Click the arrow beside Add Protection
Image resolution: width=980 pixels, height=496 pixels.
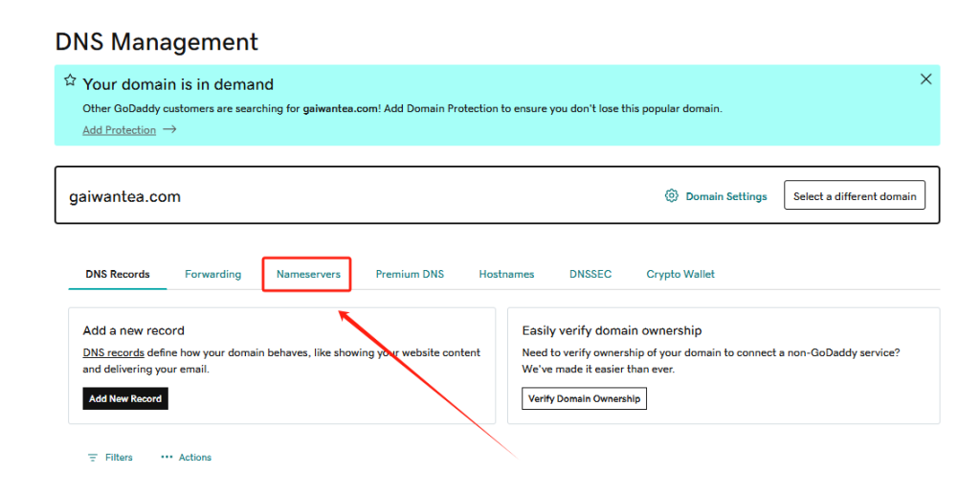169,130
